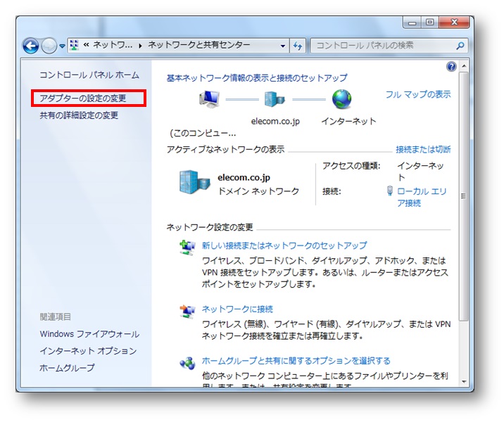This screenshot has width=504, height=422.
Task: Click domain network building icon
Action: click(x=194, y=182)
